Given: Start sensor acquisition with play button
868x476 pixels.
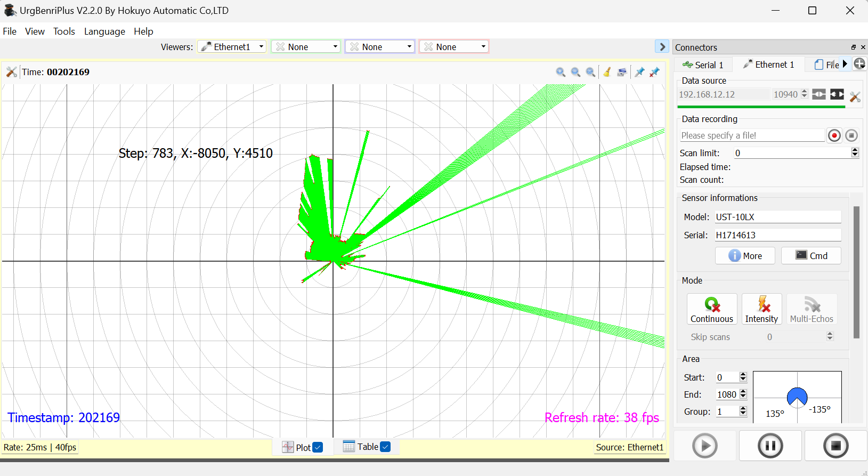Looking at the screenshot, I should click(x=705, y=446).
